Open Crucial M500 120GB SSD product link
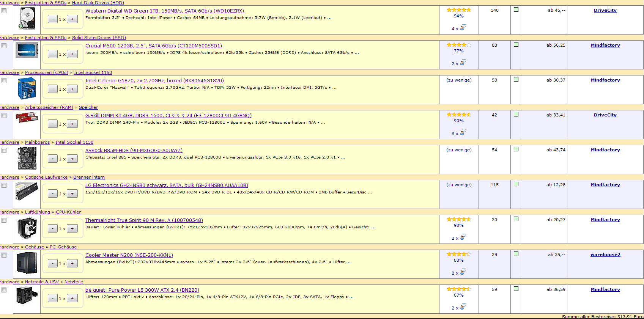This screenshot has width=644, height=319. [154, 46]
